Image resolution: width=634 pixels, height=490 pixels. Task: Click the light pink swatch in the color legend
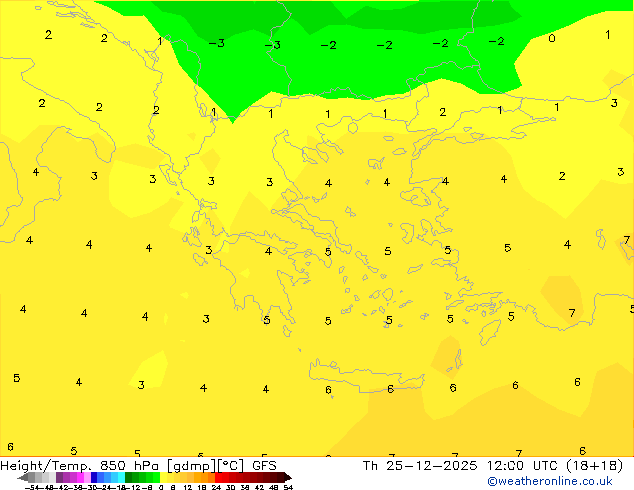click(x=87, y=477)
